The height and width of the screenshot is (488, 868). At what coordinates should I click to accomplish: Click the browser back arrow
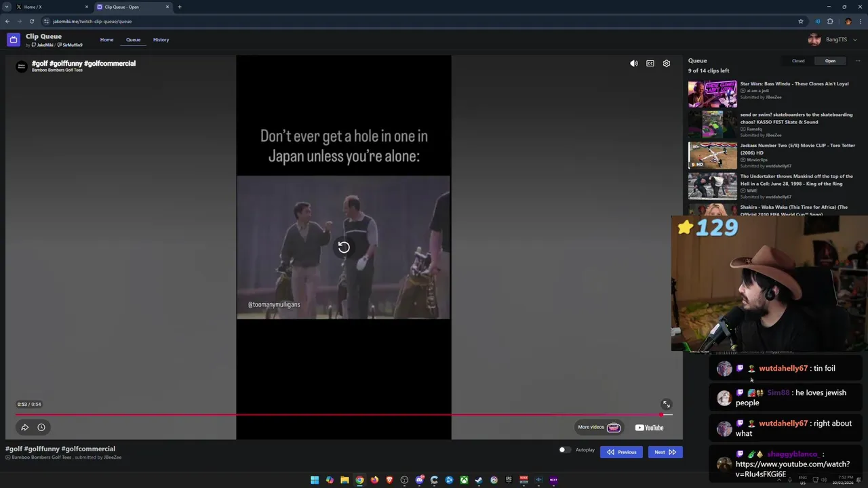tap(7, 21)
